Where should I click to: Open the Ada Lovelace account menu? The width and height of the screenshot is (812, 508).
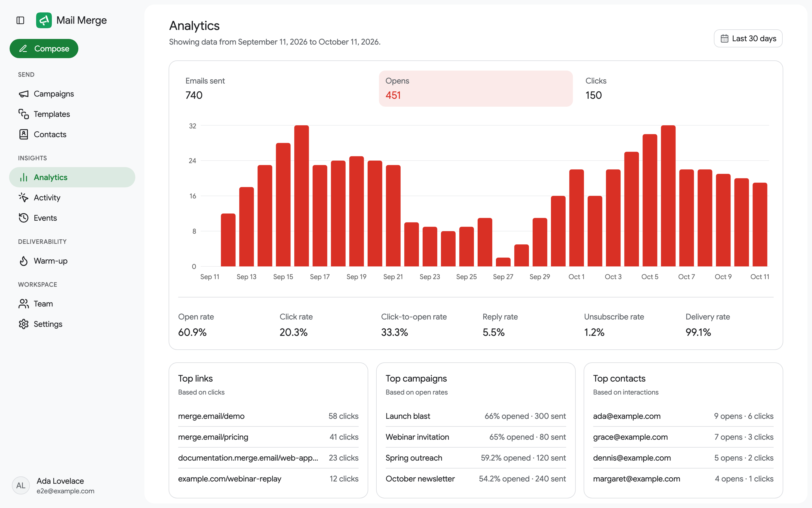[72, 485]
